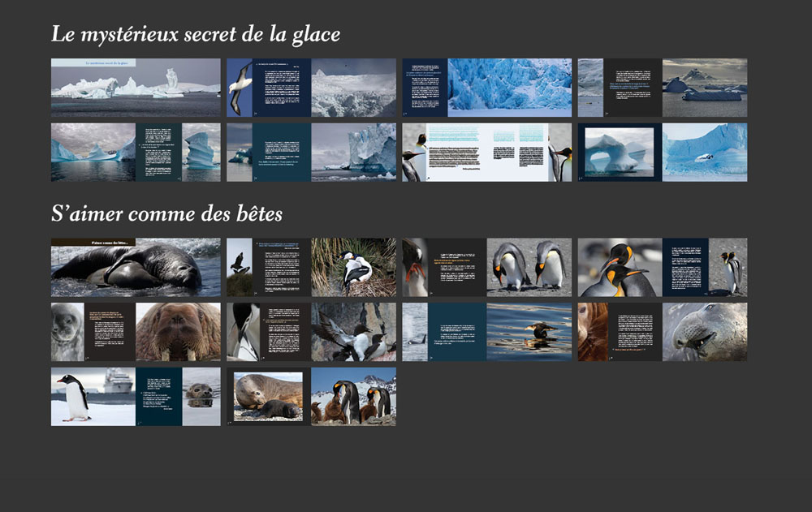Open the elephant seals couple title spread
The height and width of the screenshot is (512, 812).
coord(134,268)
